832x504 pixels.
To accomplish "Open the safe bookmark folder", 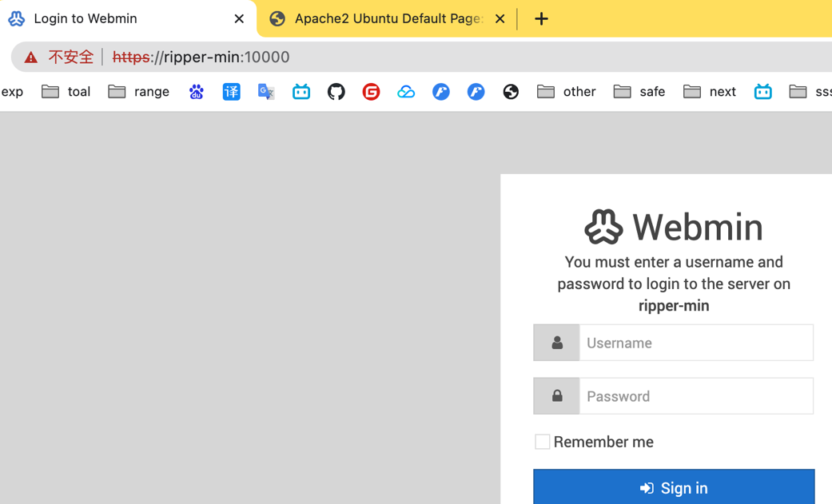I will 639,92.
